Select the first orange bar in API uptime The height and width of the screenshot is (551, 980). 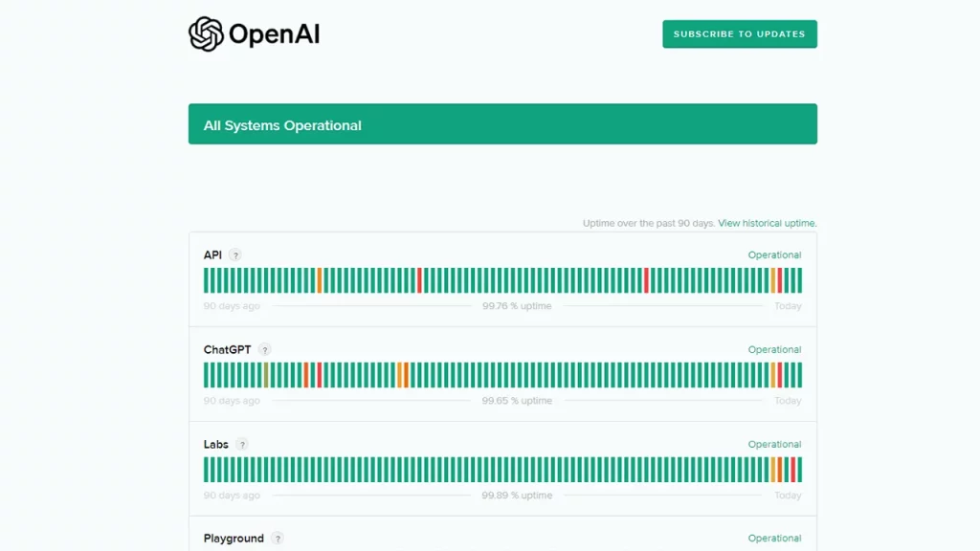click(x=320, y=280)
